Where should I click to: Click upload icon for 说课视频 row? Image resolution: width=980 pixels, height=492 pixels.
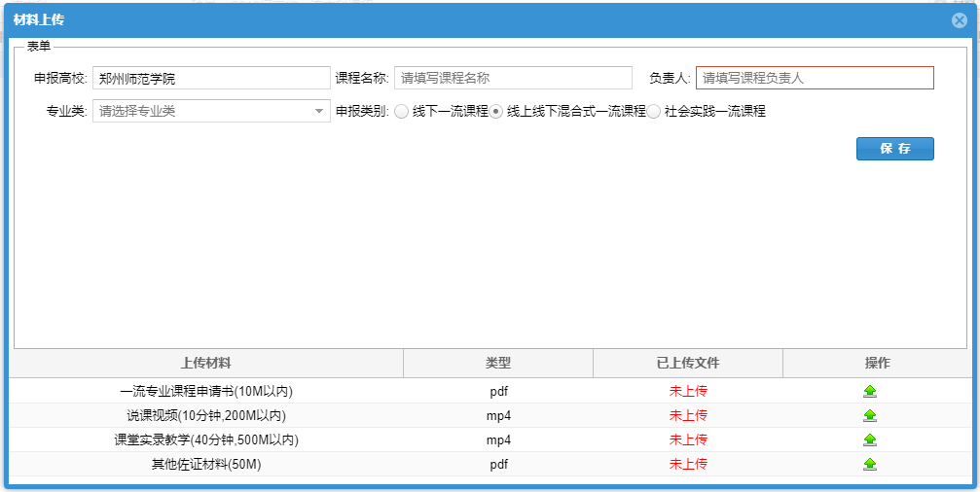point(869,416)
